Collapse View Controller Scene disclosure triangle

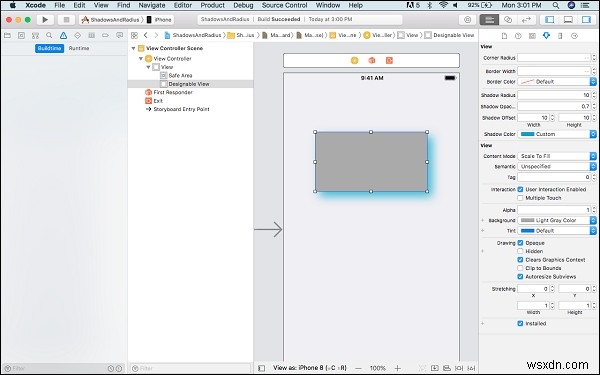[x=134, y=48]
